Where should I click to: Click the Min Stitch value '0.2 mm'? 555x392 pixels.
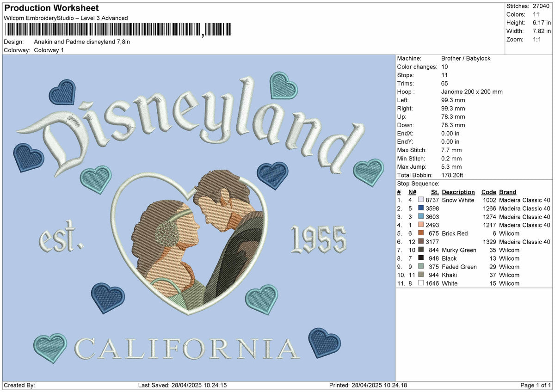point(451,158)
